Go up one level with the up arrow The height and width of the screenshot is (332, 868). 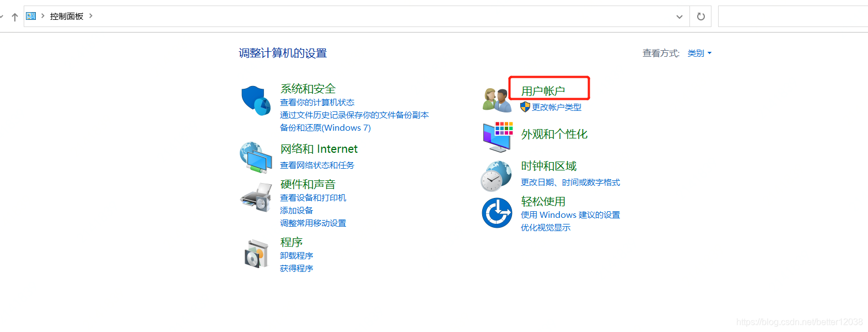tap(15, 17)
